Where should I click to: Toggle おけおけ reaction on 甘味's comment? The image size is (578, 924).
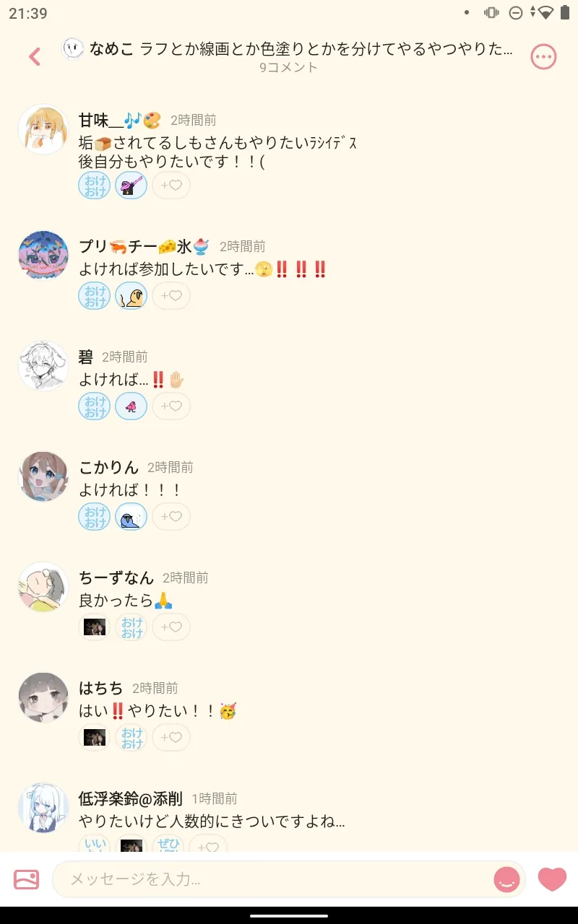(95, 186)
